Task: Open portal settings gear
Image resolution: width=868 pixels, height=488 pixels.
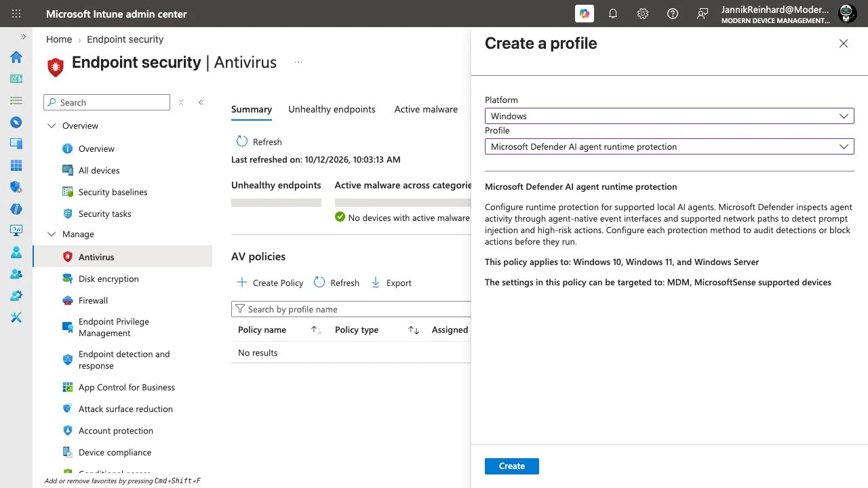Action: (x=643, y=14)
